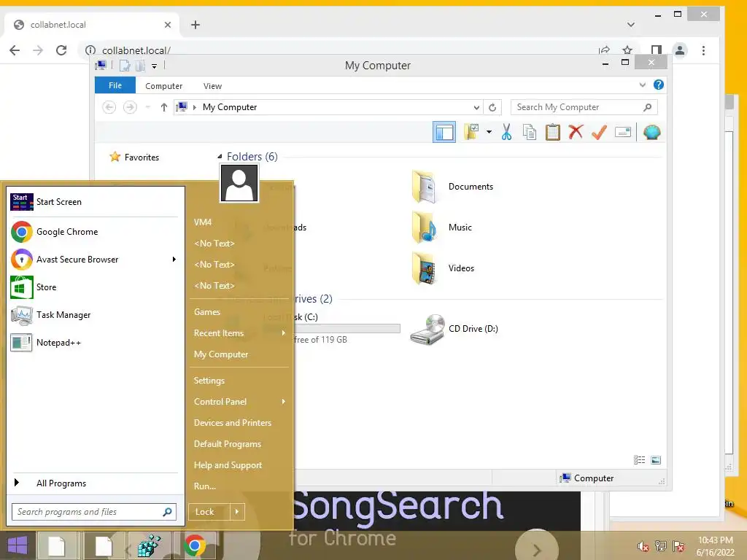The width and height of the screenshot is (747, 560).
Task: Click the Search My Computer field
Action: coord(584,107)
